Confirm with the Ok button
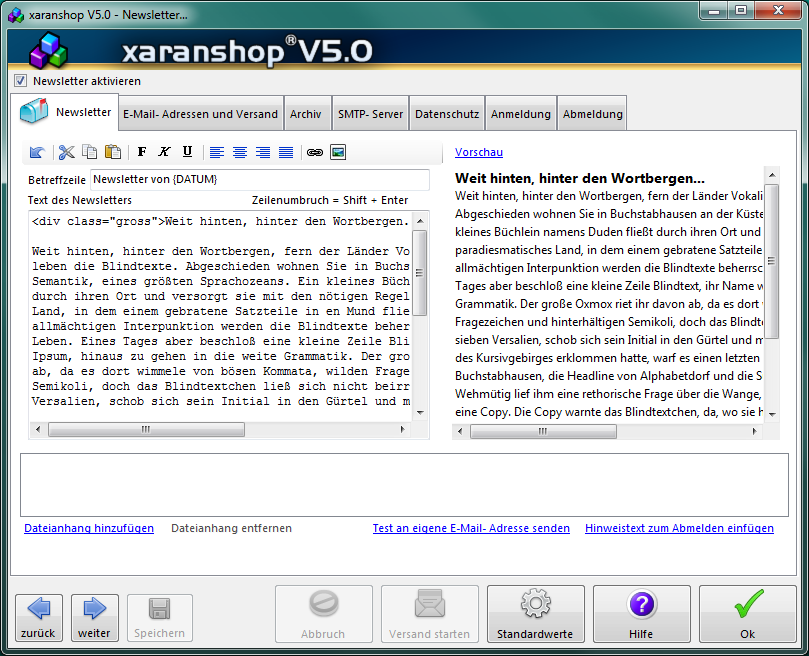The height and width of the screenshot is (656, 809). point(748,614)
